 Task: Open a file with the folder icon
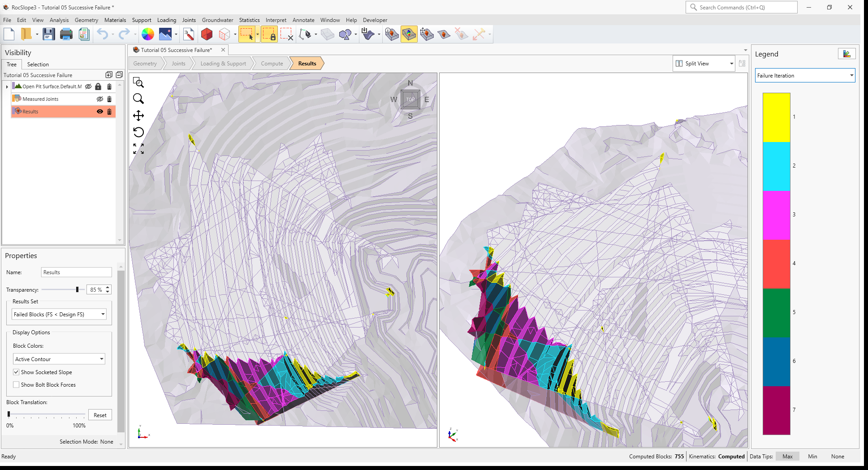(x=26, y=34)
